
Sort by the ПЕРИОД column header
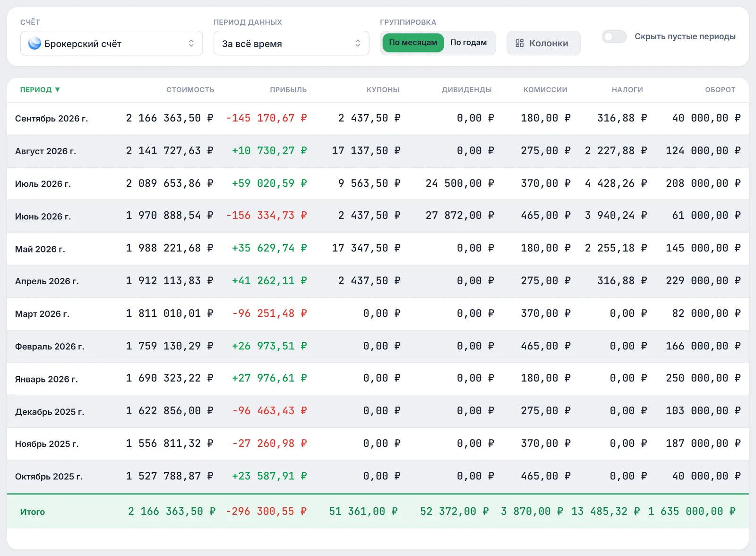click(x=40, y=89)
